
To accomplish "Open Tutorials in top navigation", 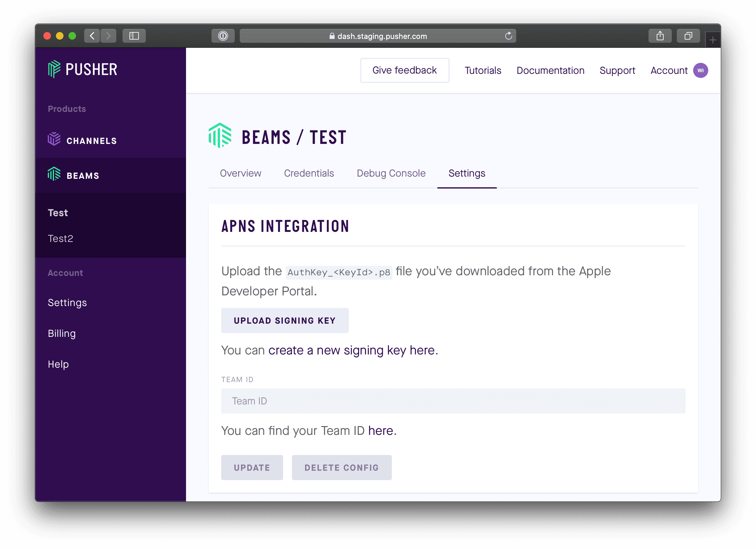I will click(x=483, y=70).
